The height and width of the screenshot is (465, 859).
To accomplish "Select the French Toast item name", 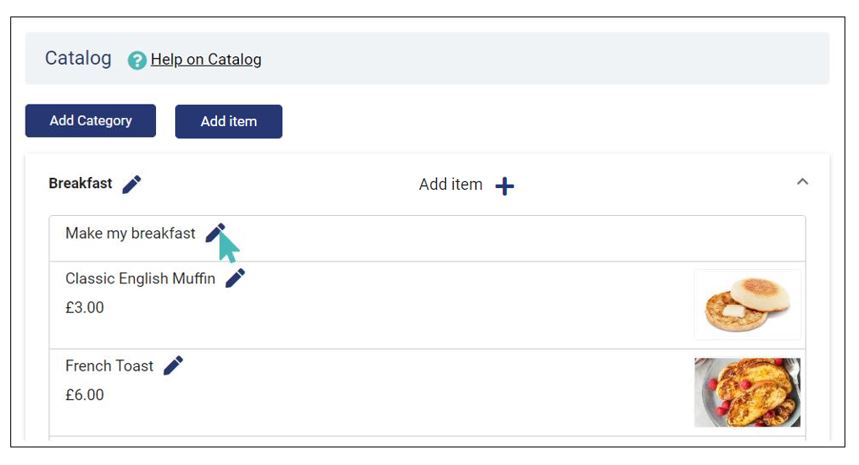I will click(x=109, y=366).
